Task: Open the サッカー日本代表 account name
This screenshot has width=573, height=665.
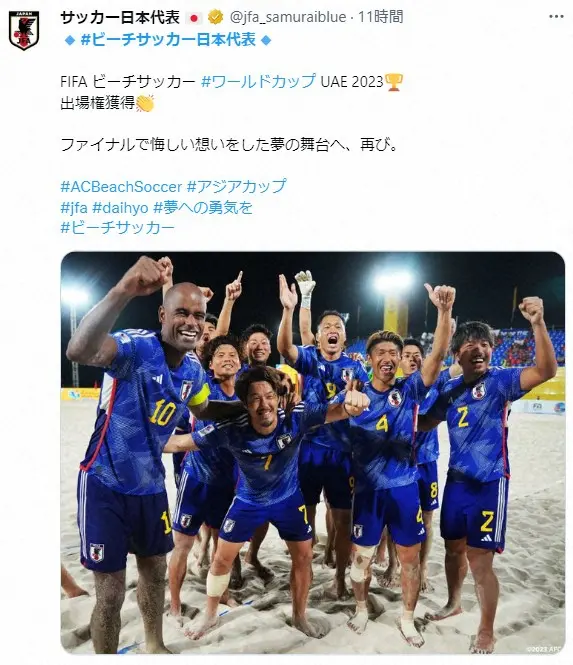Action: [x=120, y=17]
